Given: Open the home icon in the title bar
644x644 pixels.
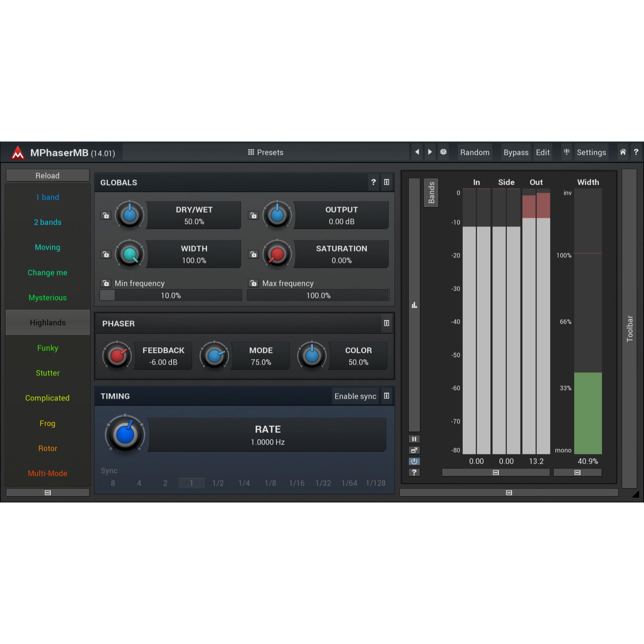Looking at the screenshot, I should coord(623,152).
